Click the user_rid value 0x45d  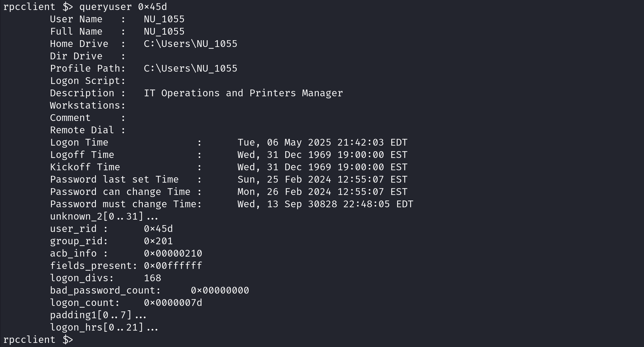[158, 229]
